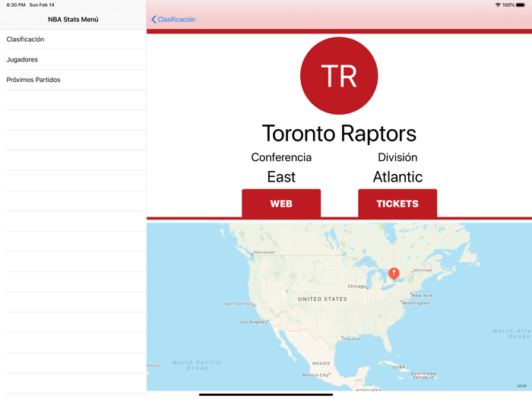Click the Conferencia label
The width and height of the screenshot is (532, 399).
pyautogui.click(x=281, y=157)
